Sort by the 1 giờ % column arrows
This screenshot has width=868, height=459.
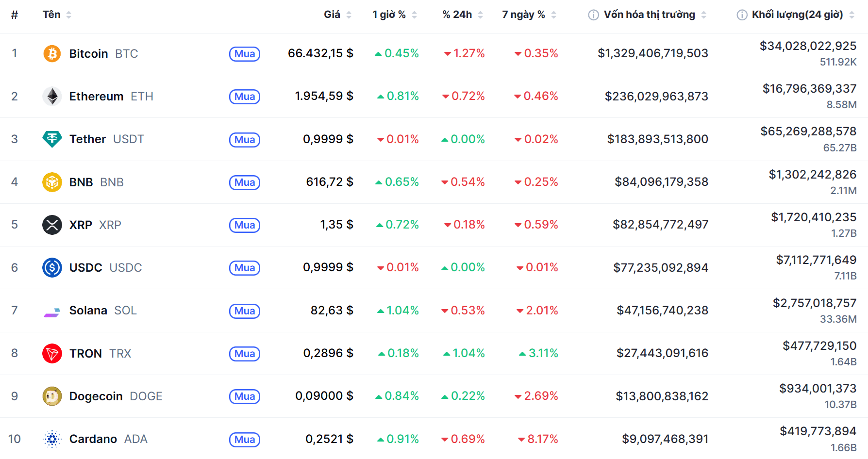[x=414, y=15]
